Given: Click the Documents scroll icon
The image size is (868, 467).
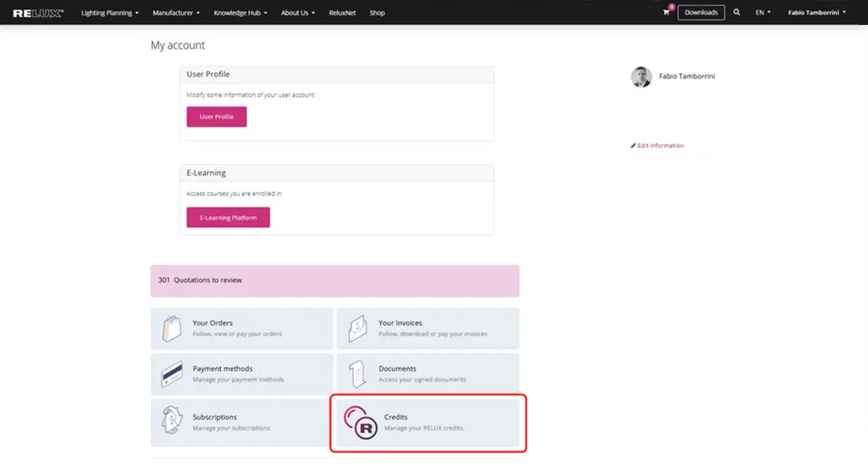Looking at the screenshot, I should click(357, 374).
